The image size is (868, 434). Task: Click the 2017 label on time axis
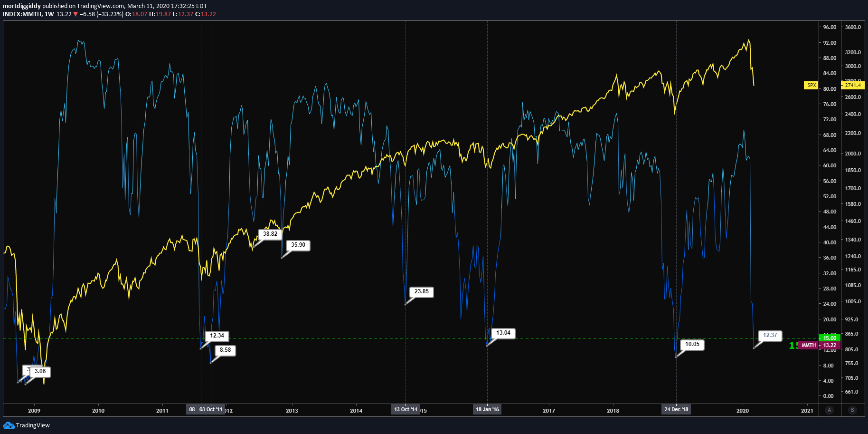[549, 411]
